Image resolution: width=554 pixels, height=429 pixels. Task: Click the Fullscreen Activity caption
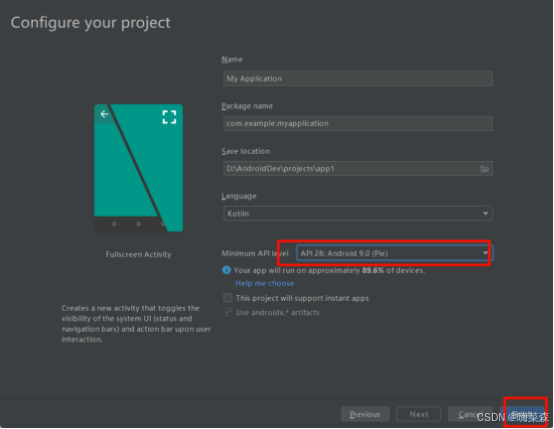[138, 255]
